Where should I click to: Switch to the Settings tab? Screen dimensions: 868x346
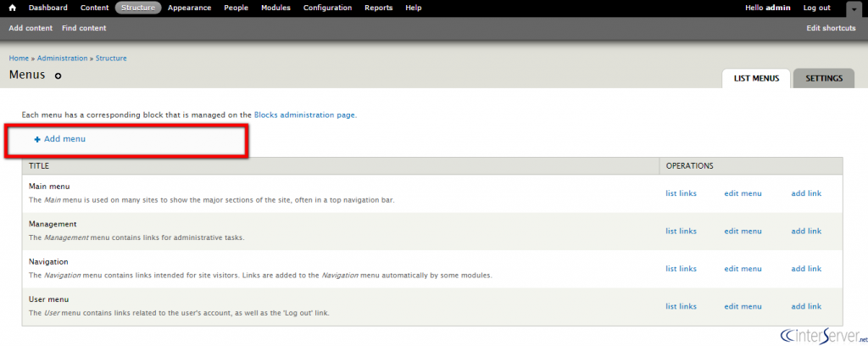[824, 79]
